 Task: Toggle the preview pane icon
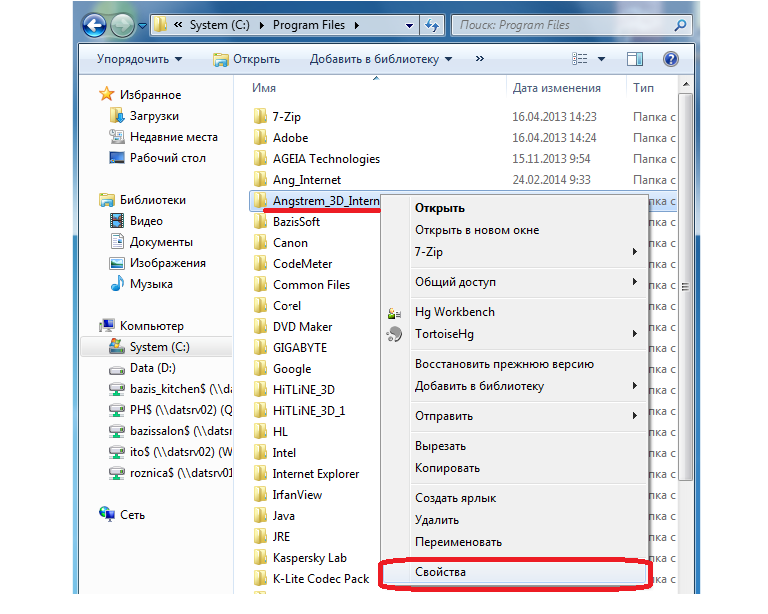pos(635,59)
